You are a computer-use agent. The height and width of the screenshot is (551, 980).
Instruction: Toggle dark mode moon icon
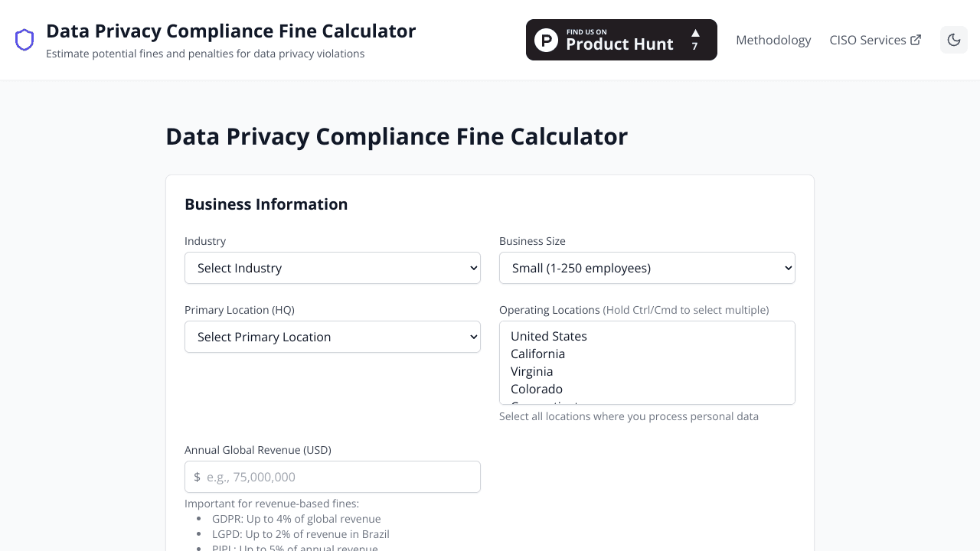tap(954, 40)
